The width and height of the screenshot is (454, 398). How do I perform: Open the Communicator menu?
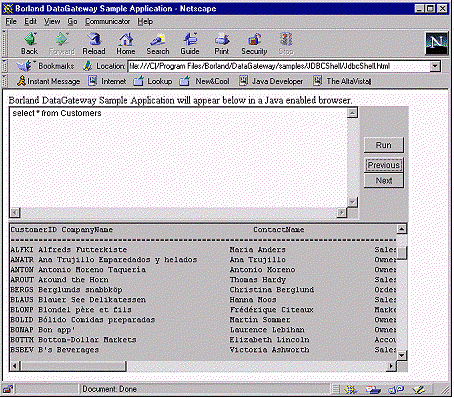click(x=107, y=22)
